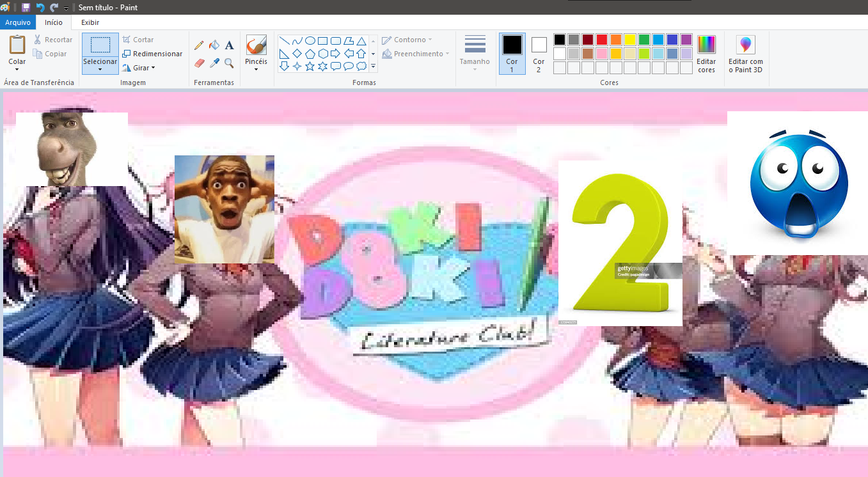
Task: Click the Redimensionar button
Action: click(152, 54)
